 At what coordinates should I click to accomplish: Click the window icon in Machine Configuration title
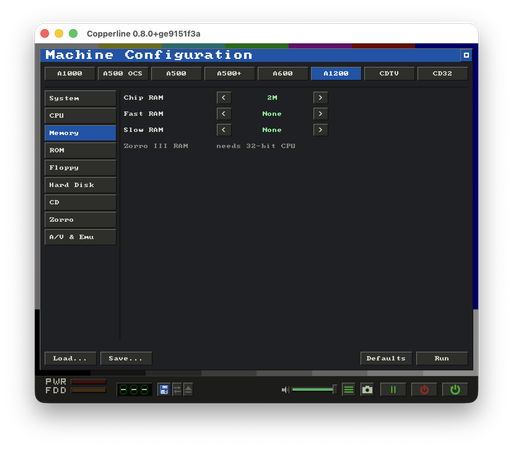pyautogui.click(x=466, y=55)
